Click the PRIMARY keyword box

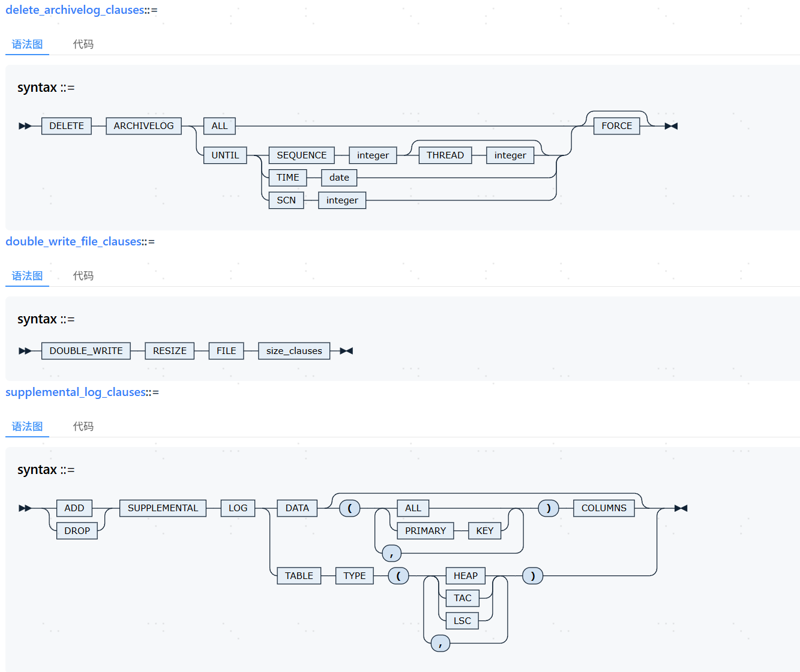coord(426,531)
